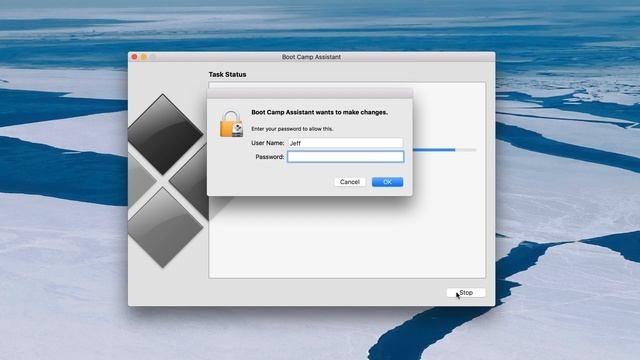Click the padlock icon in the dialog
Screen dimensions: 640x360
pos(231,124)
